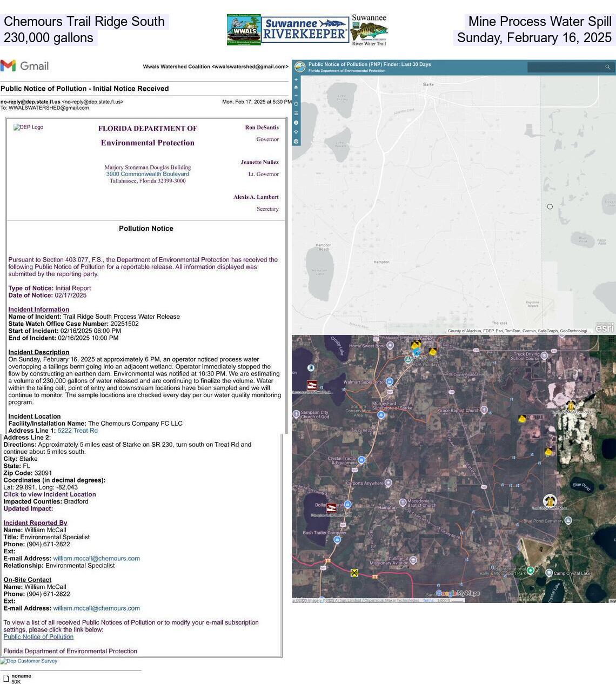Click the Murray Ford Superstore map pin
The image size is (616, 684).
[x=381, y=415]
